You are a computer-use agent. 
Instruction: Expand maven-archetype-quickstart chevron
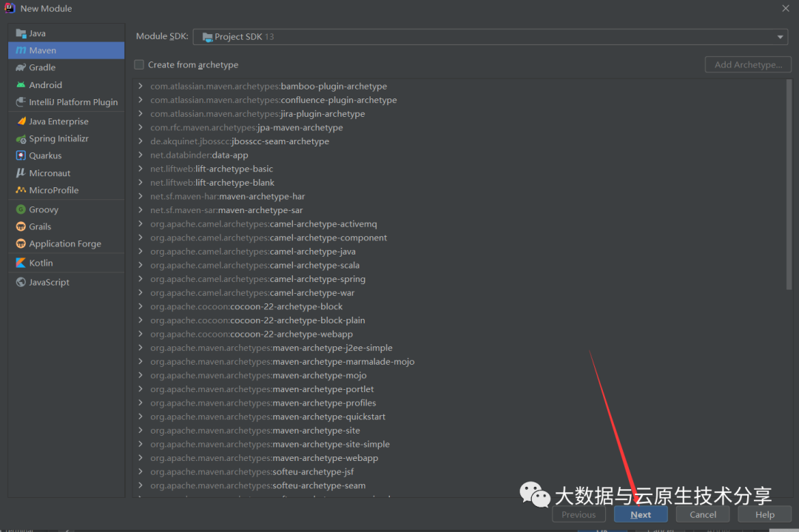(141, 417)
